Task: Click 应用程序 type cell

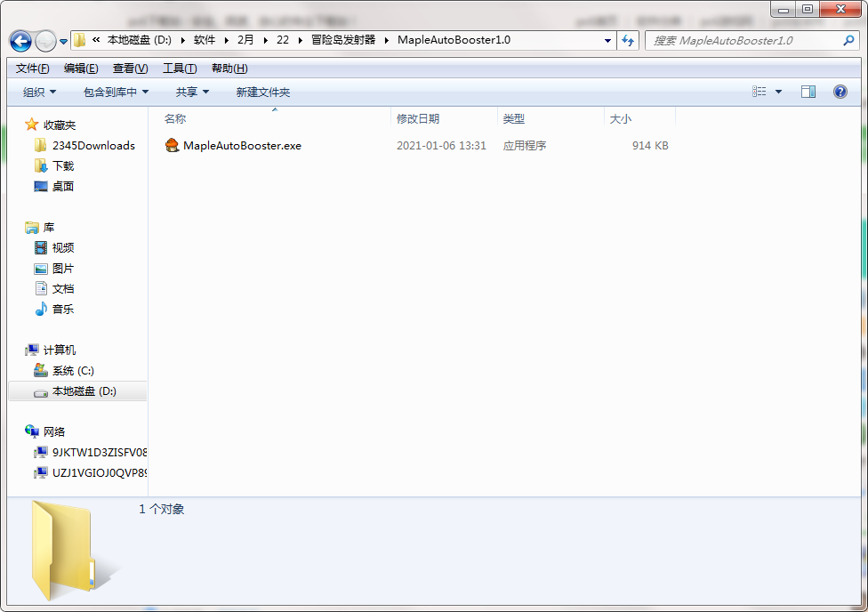Action: 524,146
